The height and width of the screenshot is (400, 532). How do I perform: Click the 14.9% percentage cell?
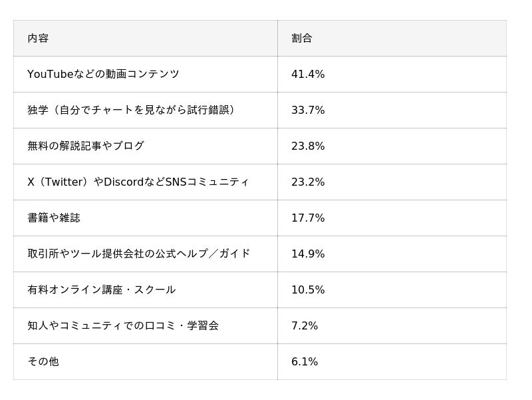click(308, 254)
